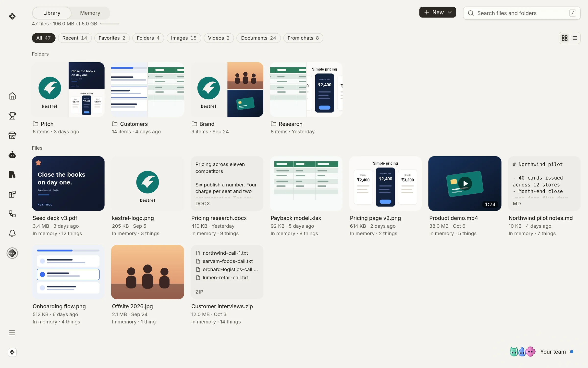This screenshot has width=588, height=368.
Task: Click the search magnifier icon
Action: pyautogui.click(x=471, y=13)
